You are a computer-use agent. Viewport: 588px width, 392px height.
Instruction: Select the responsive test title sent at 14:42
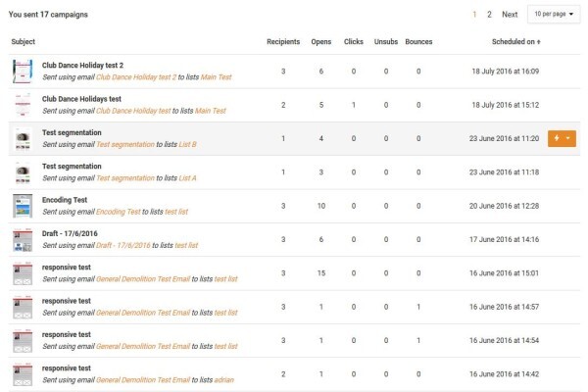tap(67, 368)
